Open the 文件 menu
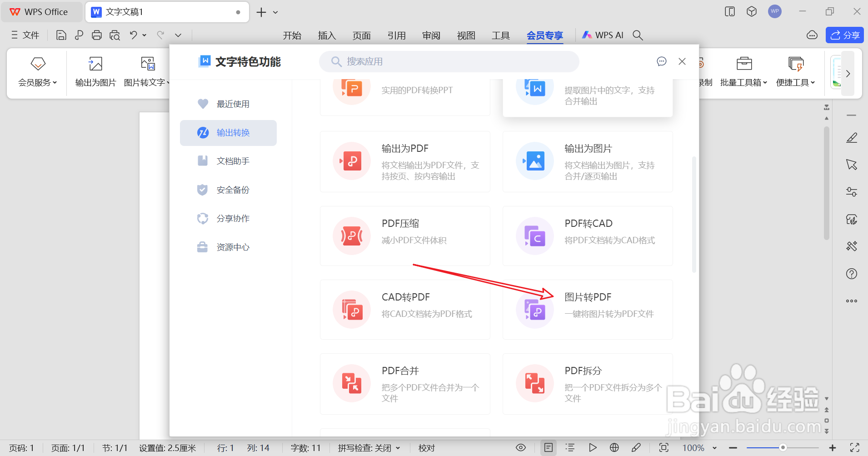 pos(25,35)
